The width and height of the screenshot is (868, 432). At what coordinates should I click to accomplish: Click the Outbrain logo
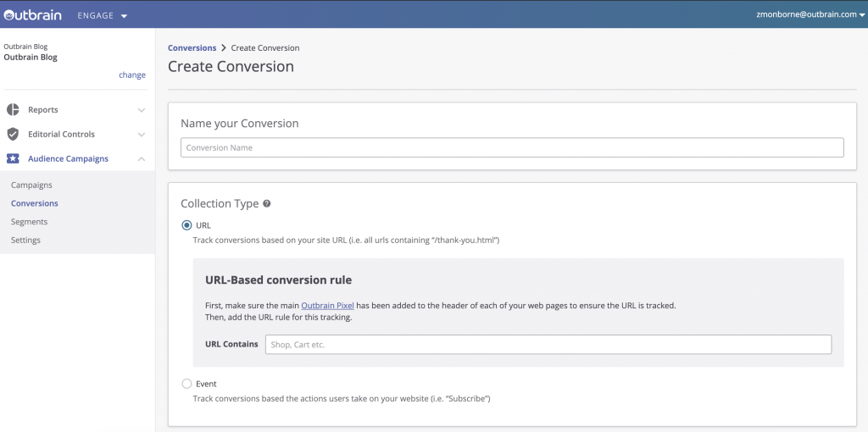click(35, 14)
